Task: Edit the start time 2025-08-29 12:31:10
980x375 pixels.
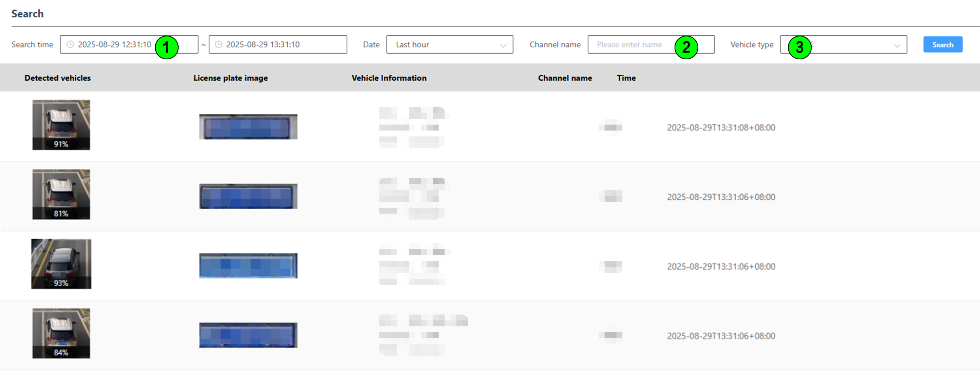Action: [x=114, y=44]
